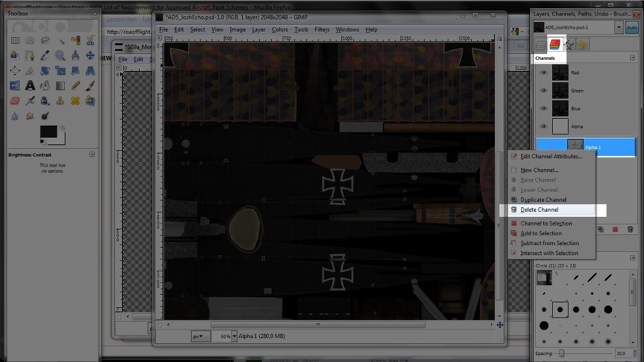Toggle the Blue channel eye icon
The image size is (644, 362).
tap(543, 109)
